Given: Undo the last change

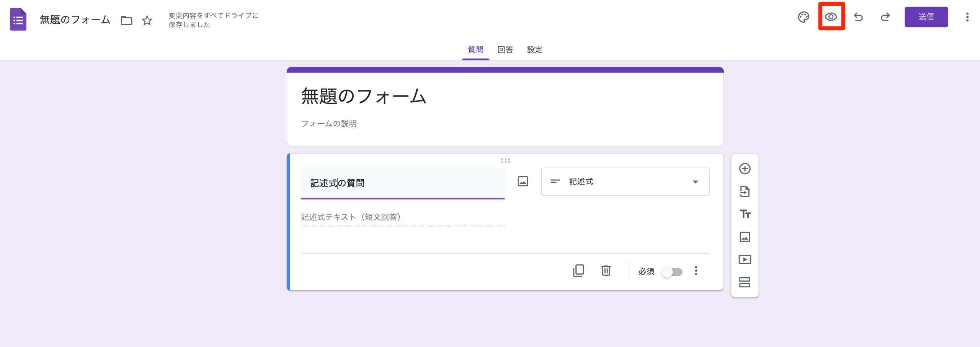Looking at the screenshot, I should tap(858, 17).
